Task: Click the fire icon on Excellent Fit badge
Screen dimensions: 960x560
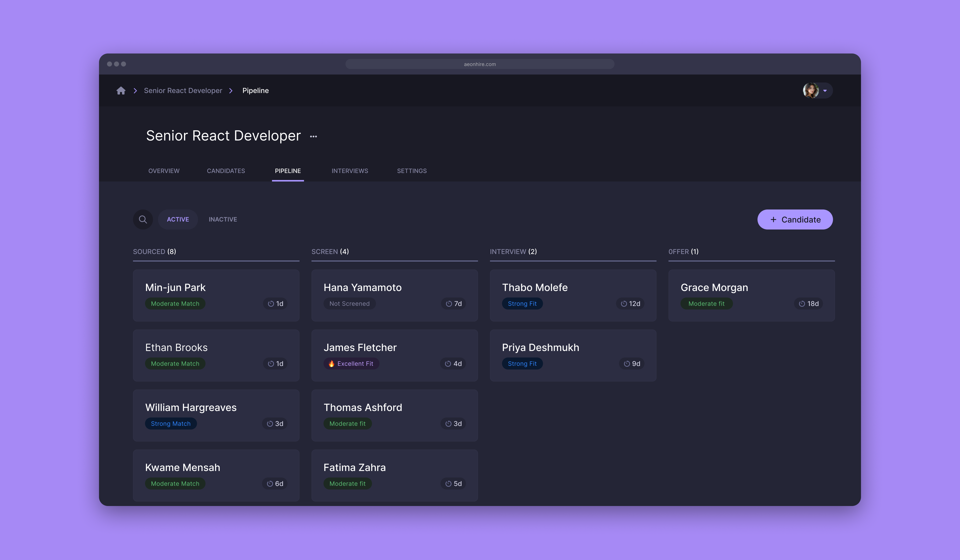Action: coord(331,363)
